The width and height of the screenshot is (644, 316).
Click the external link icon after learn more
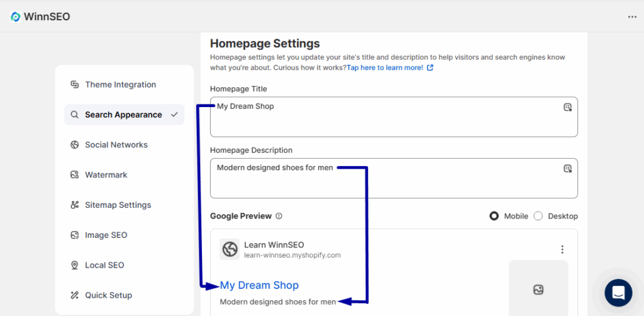[430, 68]
